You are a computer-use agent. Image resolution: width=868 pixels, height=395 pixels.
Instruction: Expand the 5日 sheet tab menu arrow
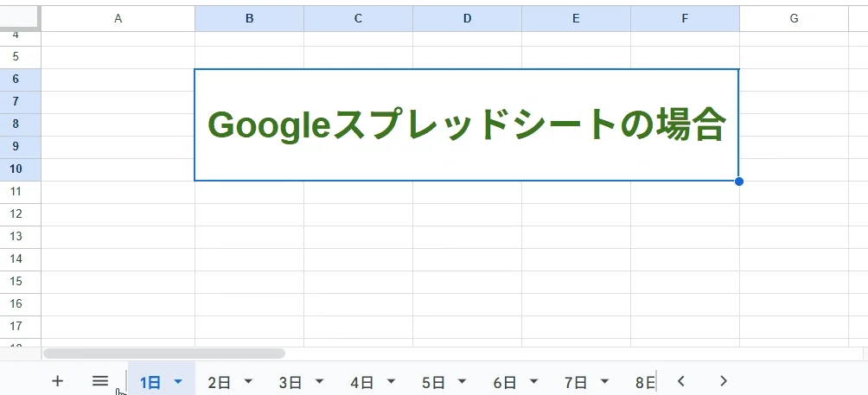click(463, 381)
